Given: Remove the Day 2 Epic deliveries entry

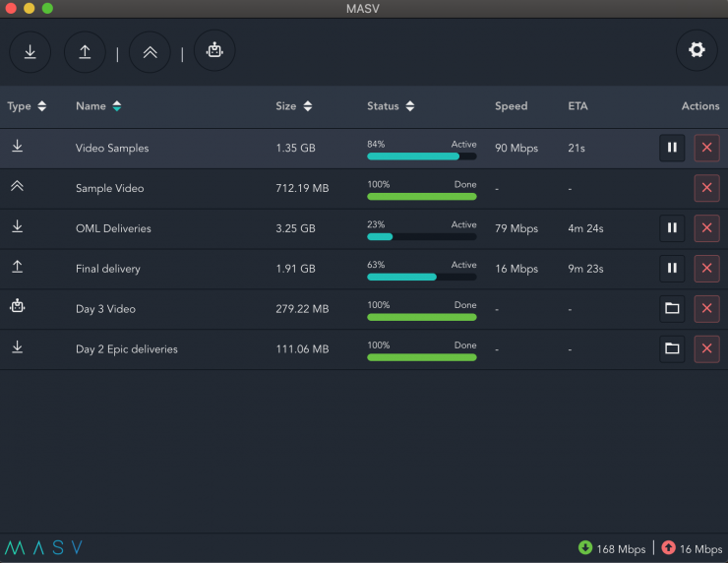Looking at the screenshot, I should point(706,348).
